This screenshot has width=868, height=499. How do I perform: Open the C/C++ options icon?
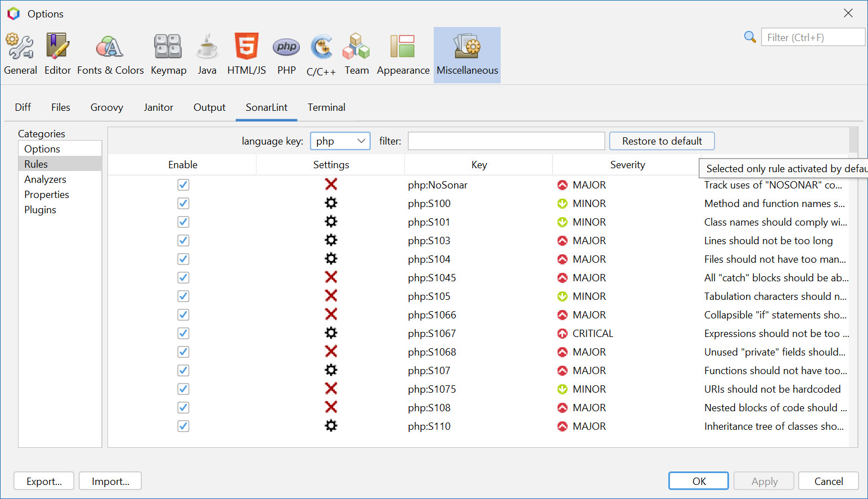(x=321, y=47)
